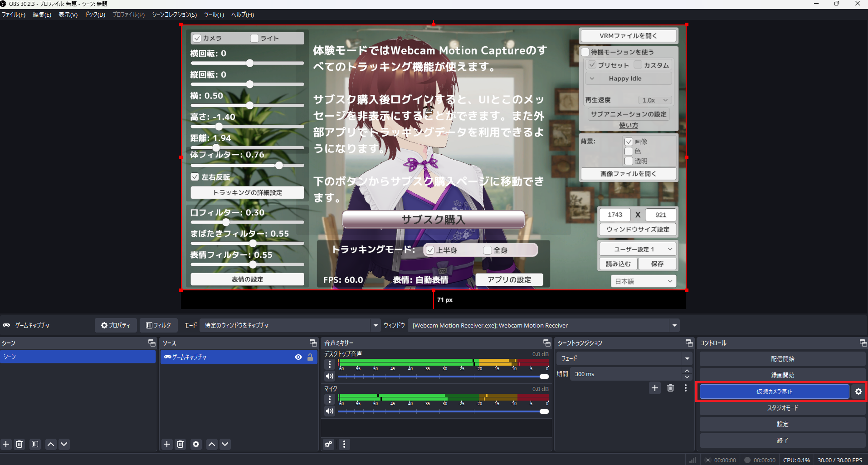The height and width of the screenshot is (465, 868).
Task: Stop virtual camera with 仮想カメラ停止
Action: click(x=774, y=392)
